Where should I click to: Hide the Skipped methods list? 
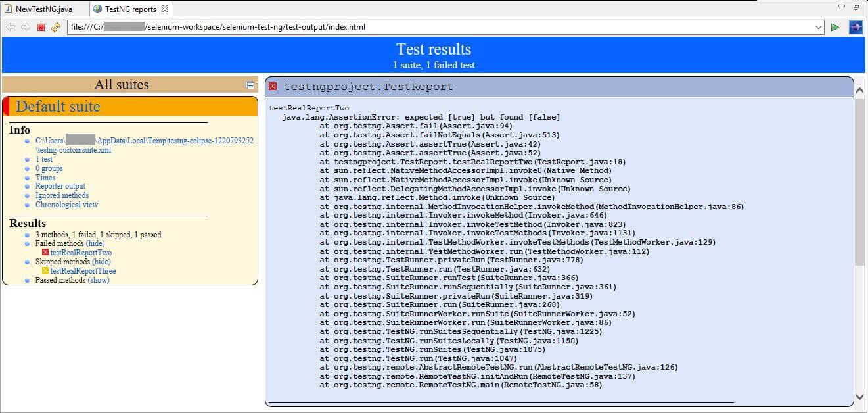tap(101, 262)
